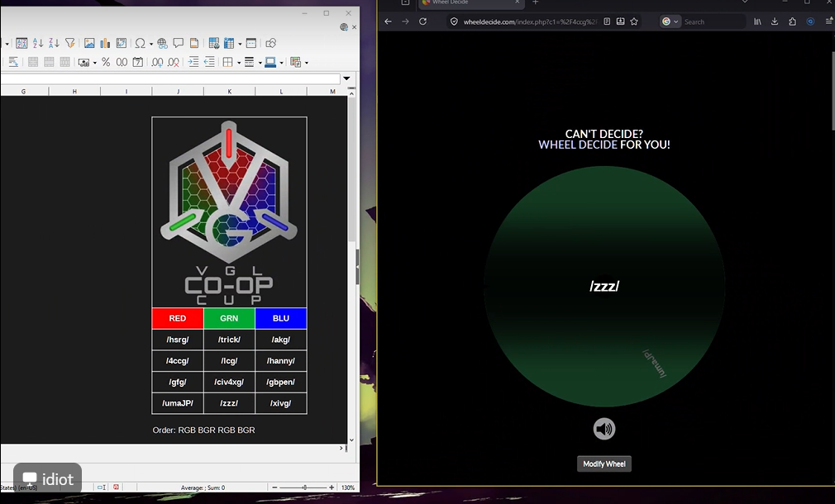
Task: Click the zoom slider in Calc status bar
Action: pos(304,487)
